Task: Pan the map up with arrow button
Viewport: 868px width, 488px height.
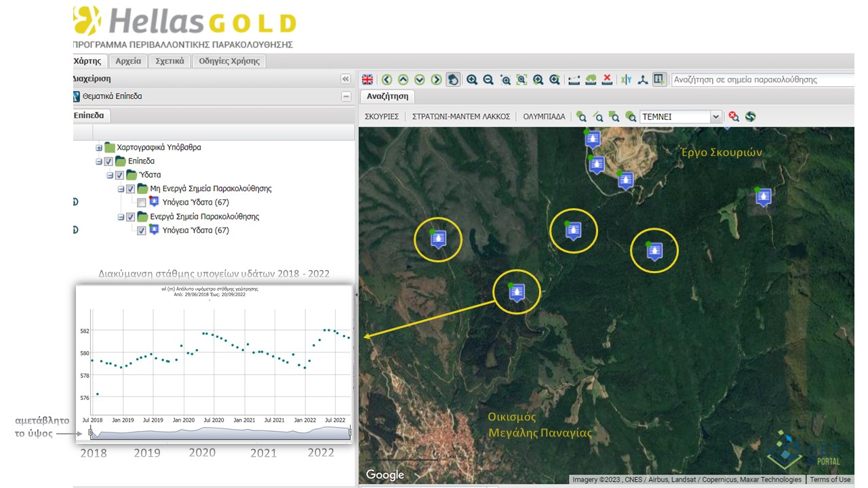Action: point(403,79)
